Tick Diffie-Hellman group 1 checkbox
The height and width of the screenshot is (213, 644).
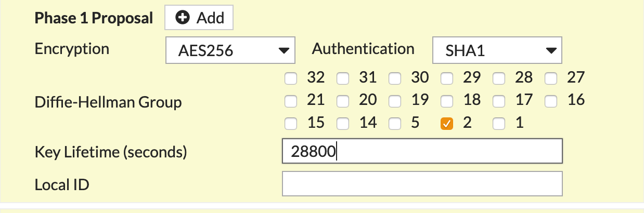pyautogui.click(x=499, y=124)
